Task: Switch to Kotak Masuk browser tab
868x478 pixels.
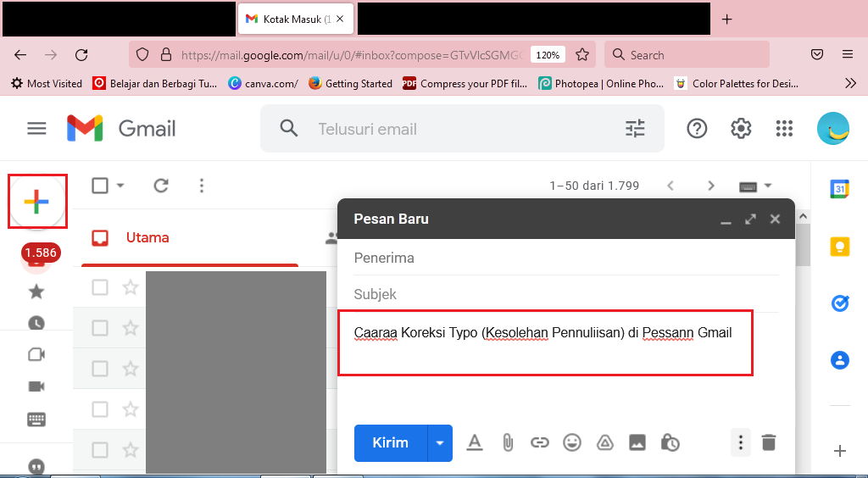Action: tap(296, 19)
